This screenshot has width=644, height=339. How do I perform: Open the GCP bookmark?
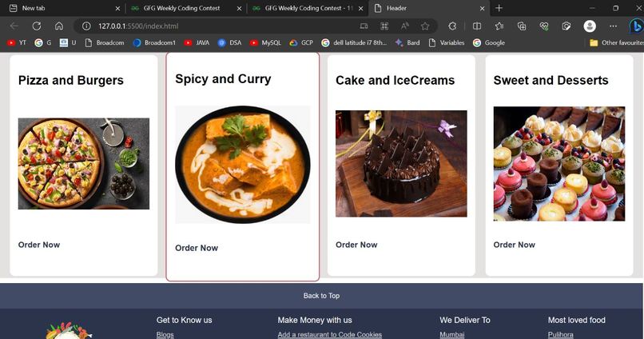pyautogui.click(x=301, y=42)
